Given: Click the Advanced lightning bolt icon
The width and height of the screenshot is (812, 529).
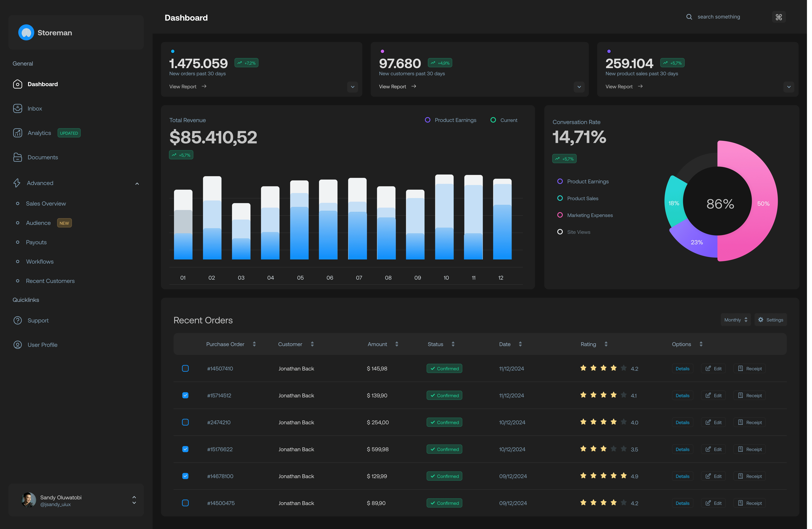Looking at the screenshot, I should pyautogui.click(x=17, y=183).
